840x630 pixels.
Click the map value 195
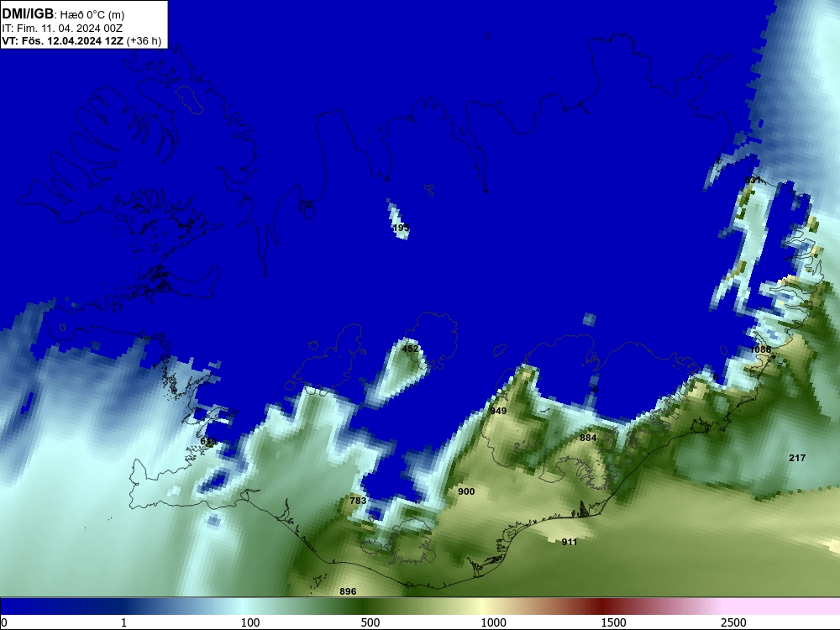401,228
